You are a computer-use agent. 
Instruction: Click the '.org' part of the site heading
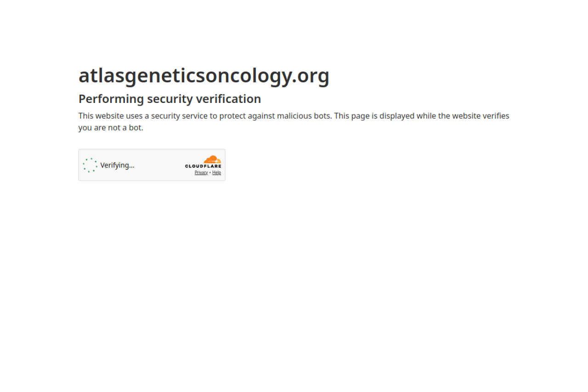(311, 75)
